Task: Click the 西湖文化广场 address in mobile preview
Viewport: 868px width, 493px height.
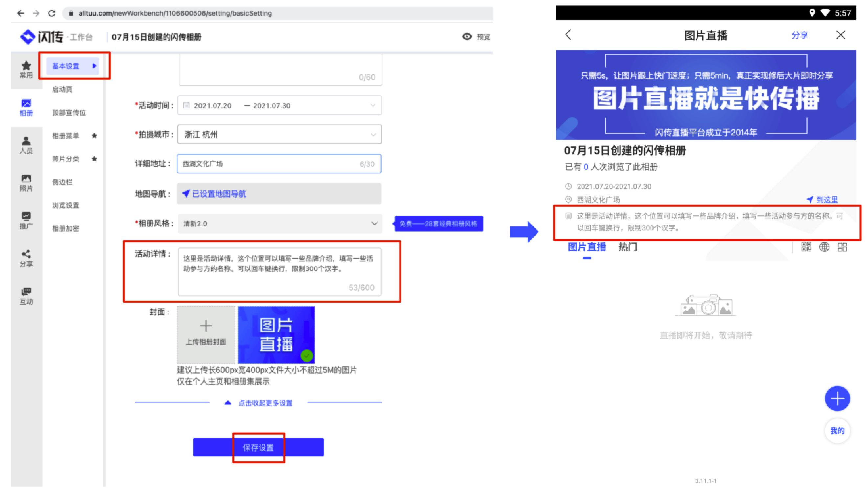Action: (x=598, y=200)
